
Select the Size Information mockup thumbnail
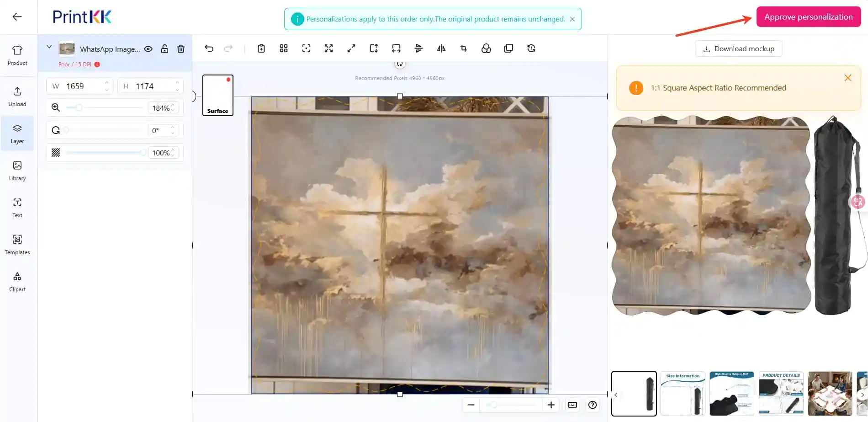tap(683, 394)
